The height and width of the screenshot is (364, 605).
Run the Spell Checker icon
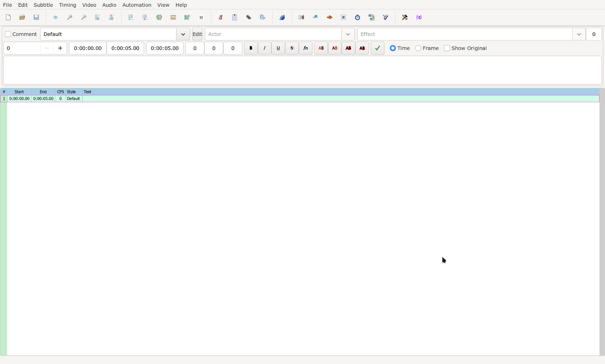(386, 17)
